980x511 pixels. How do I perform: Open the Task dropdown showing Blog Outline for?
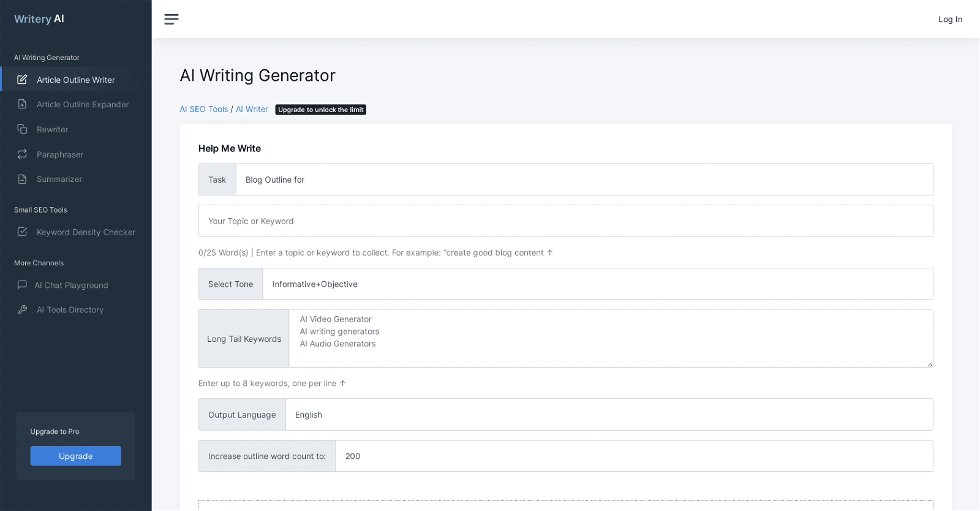pos(584,180)
